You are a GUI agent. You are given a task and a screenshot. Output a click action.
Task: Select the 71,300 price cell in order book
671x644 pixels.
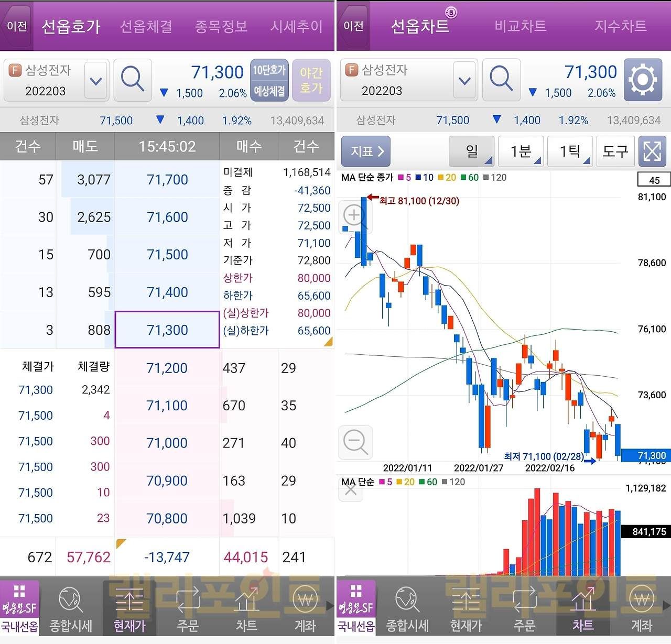tap(167, 330)
